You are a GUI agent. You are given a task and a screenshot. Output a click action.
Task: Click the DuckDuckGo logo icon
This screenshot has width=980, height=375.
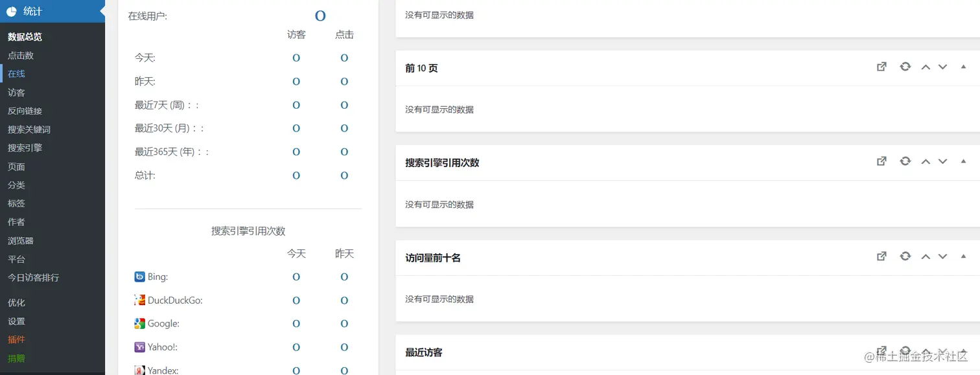click(x=139, y=300)
